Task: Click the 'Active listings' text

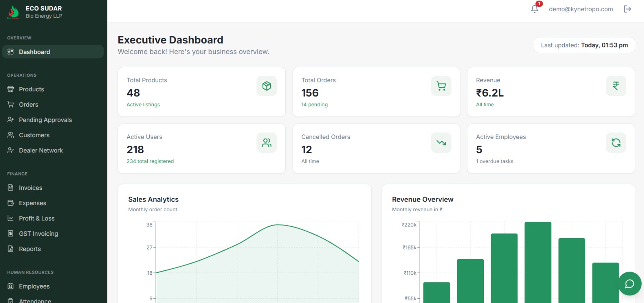Action: tap(143, 105)
